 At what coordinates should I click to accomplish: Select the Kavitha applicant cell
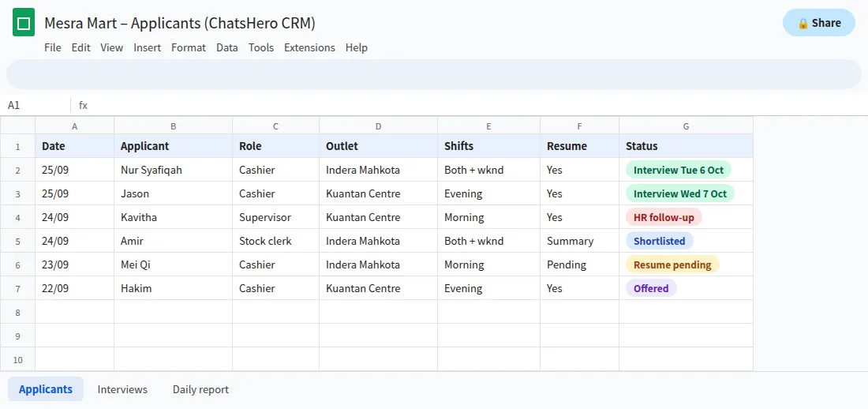click(x=174, y=217)
